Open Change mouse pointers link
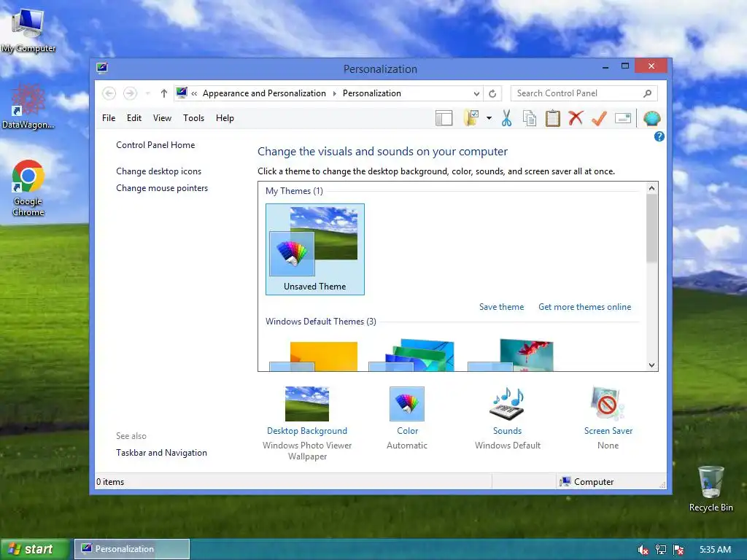This screenshot has height=560, width=747. click(x=162, y=188)
